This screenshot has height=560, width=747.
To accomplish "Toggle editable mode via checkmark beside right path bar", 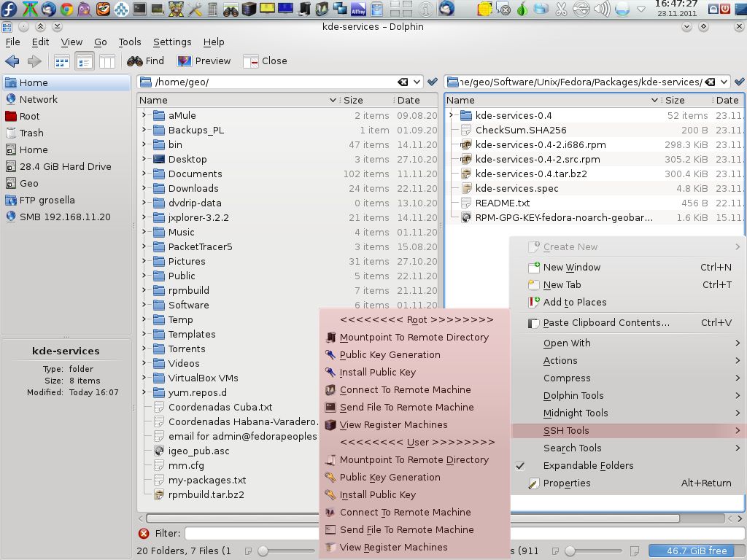I will tap(740, 82).
